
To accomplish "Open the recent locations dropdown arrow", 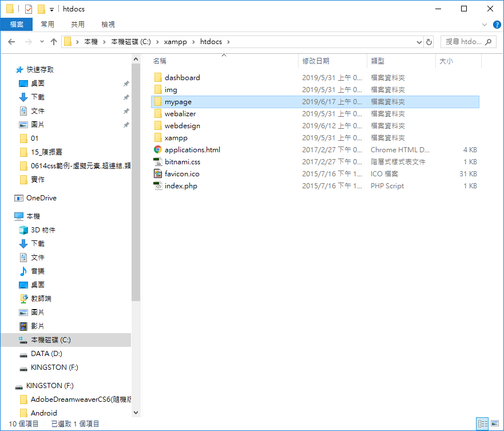I will click(42, 42).
